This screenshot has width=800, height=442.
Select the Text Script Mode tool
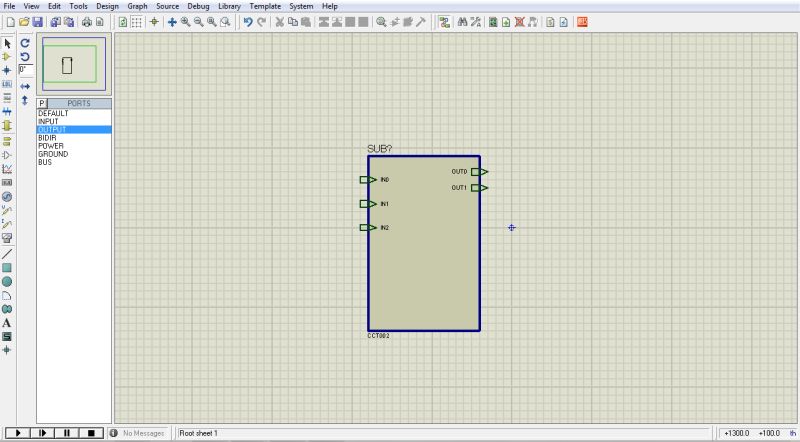click(x=7, y=97)
